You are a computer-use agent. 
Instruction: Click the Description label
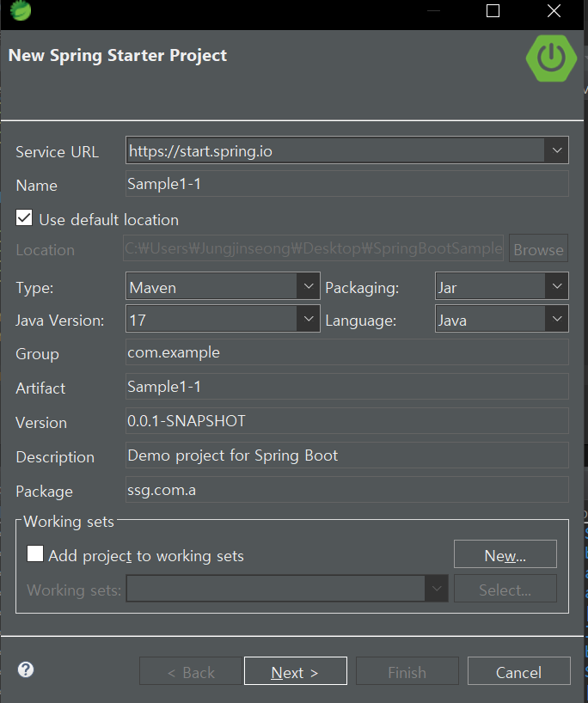click(x=55, y=457)
